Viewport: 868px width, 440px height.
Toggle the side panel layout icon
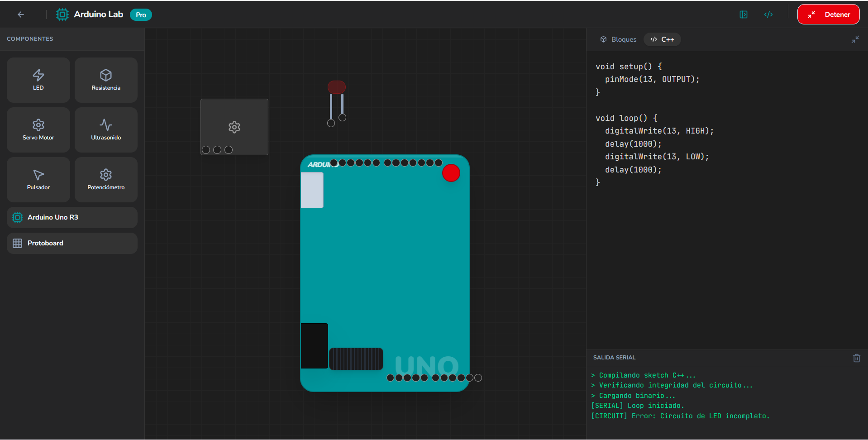(x=743, y=14)
